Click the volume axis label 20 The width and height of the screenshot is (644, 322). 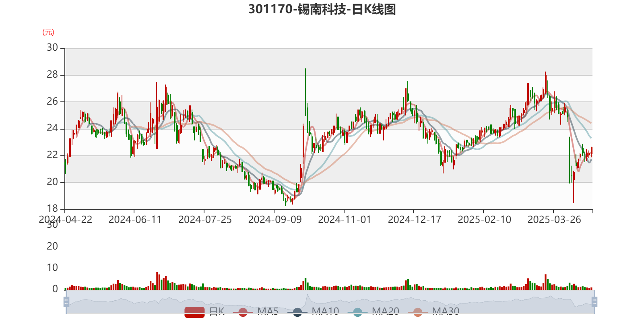(52, 246)
